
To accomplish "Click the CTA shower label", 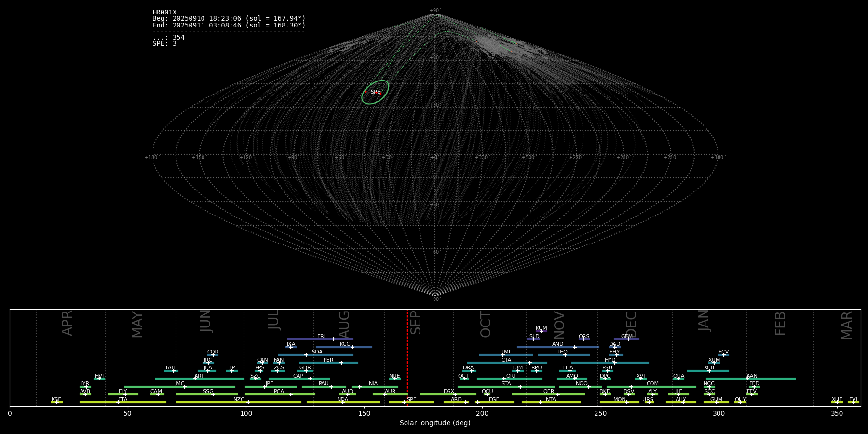I will point(506,360).
